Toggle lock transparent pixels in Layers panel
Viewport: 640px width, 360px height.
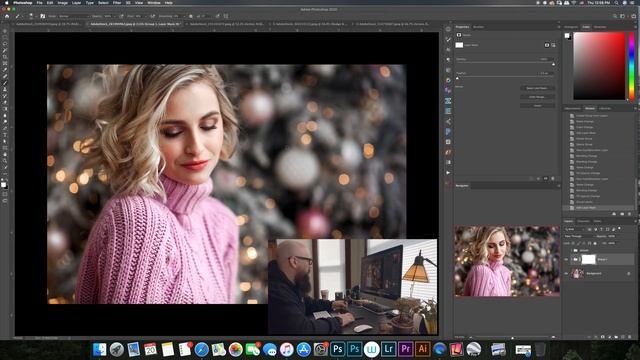pyautogui.click(x=574, y=243)
